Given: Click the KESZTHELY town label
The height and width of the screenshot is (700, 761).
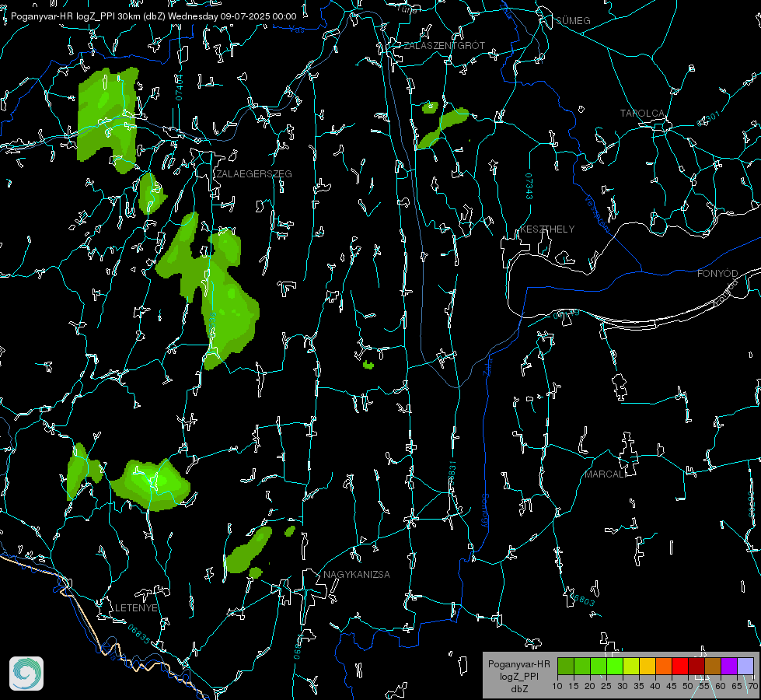Looking at the screenshot, I should (x=547, y=229).
